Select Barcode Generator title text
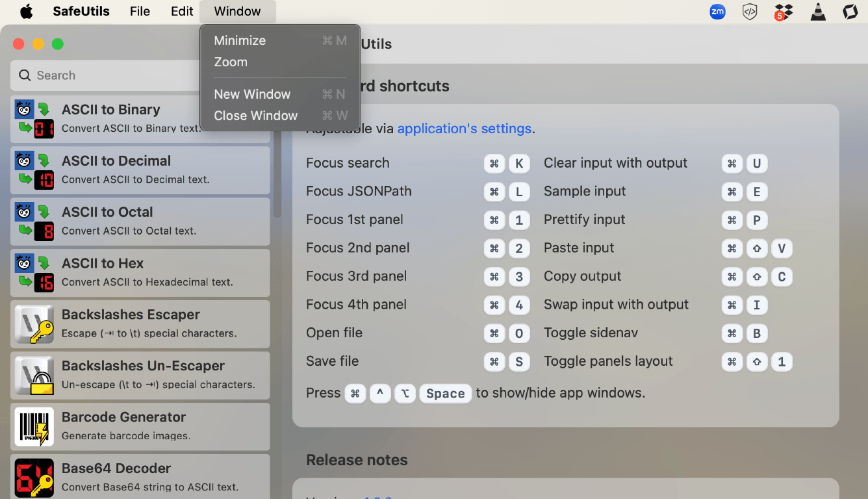868x499 pixels. [123, 417]
